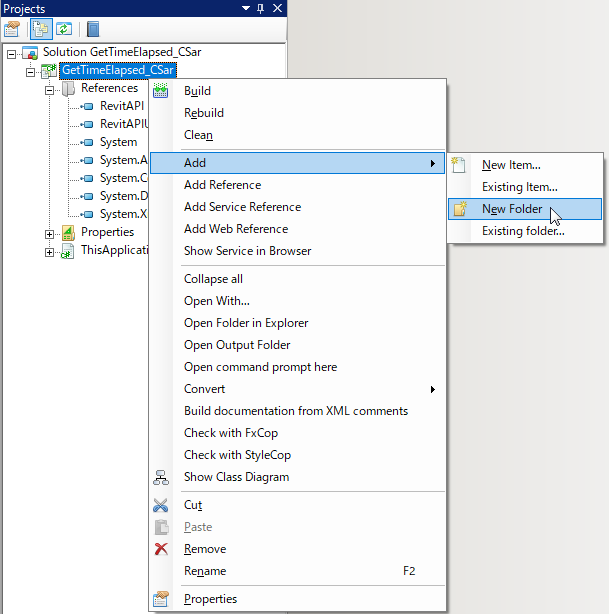Collapse the GetTimeElapsed_CSar project node
The image size is (609, 614).
coord(30,72)
